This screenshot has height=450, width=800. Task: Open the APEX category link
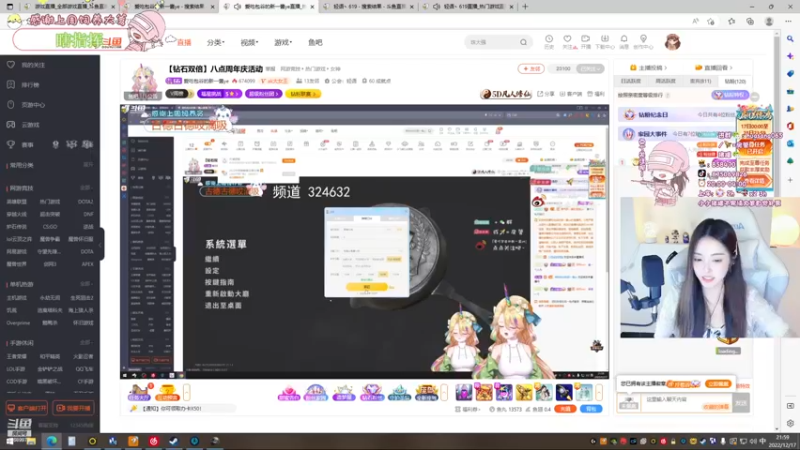pos(87,264)
